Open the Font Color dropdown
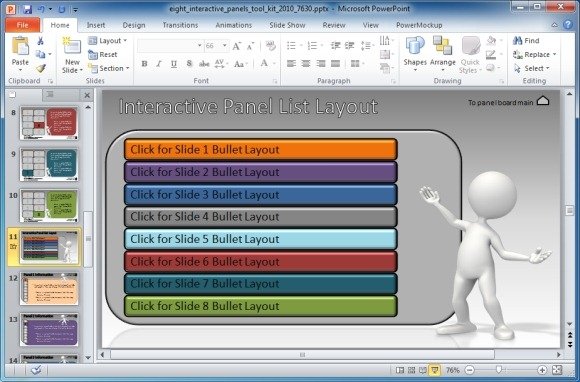 pos(274,64)
